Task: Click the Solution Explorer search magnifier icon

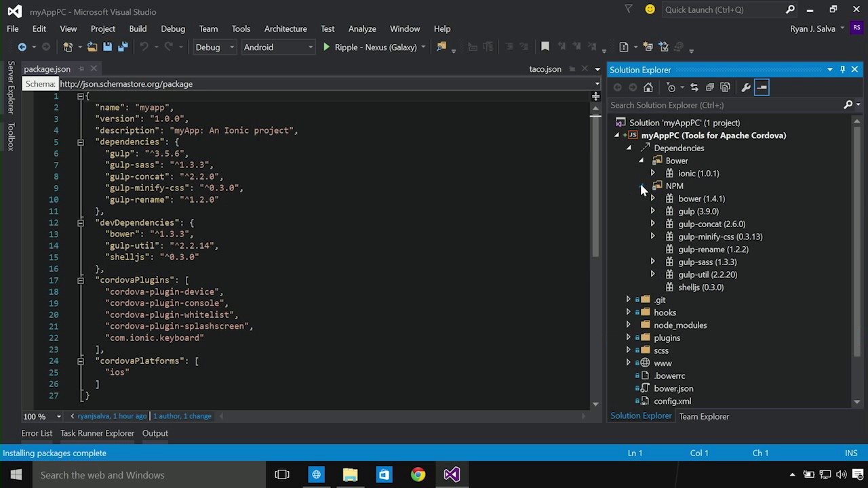Action: [848, 105]
